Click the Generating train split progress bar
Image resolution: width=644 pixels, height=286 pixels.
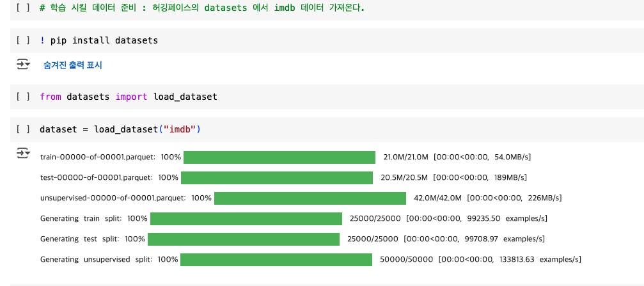pos(246,219)
